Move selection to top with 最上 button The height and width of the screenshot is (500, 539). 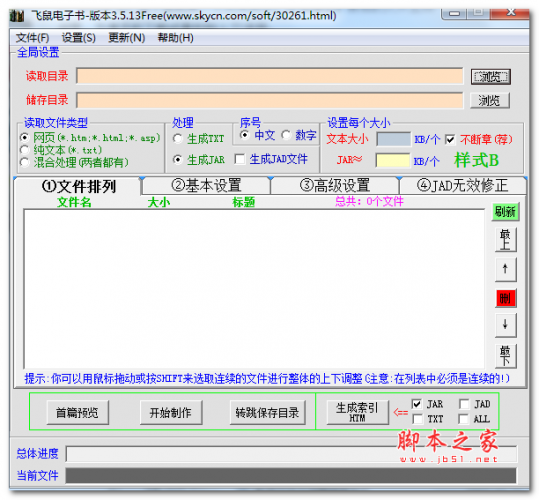(x=505, y=240)
